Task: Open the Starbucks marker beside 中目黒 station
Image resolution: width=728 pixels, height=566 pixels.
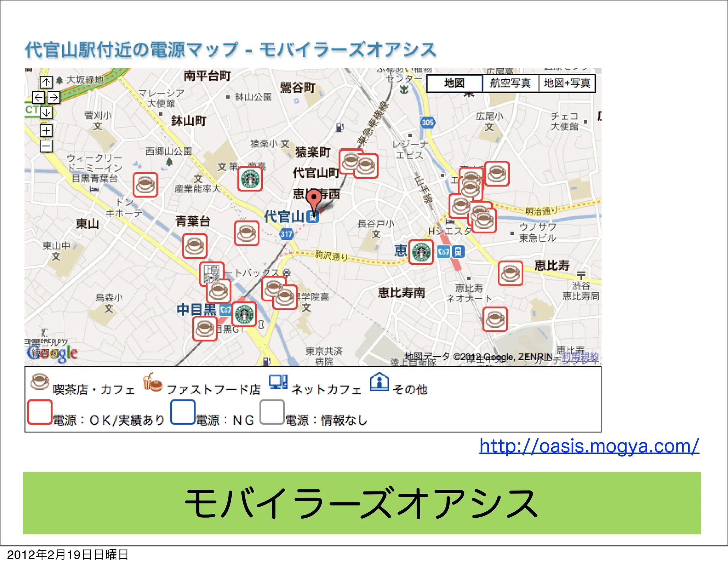Action: click(244, 314)
